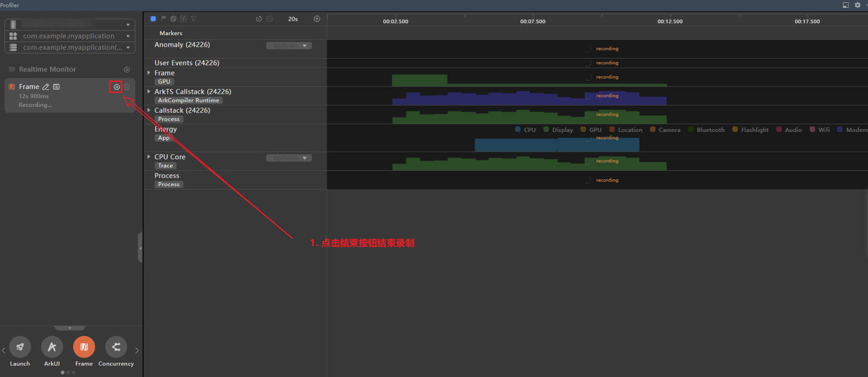Screen dimensions: 868x377
Task: Click timeline ruler at 00:07.500 mark
Action: point(533,21)
